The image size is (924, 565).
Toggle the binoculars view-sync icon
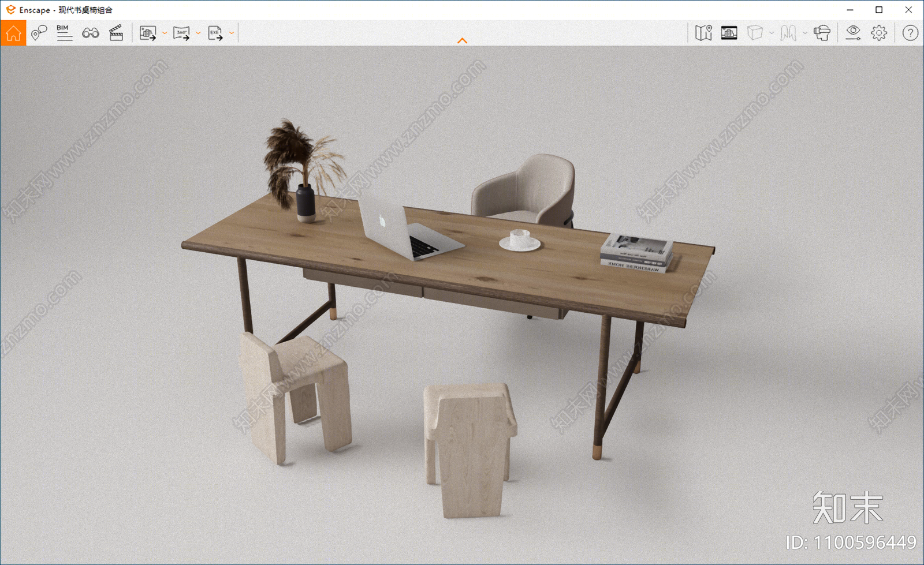tap(91, 33)
